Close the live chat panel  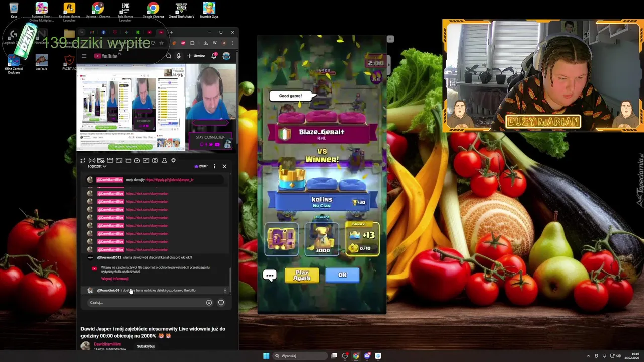[x=224, y=166]
